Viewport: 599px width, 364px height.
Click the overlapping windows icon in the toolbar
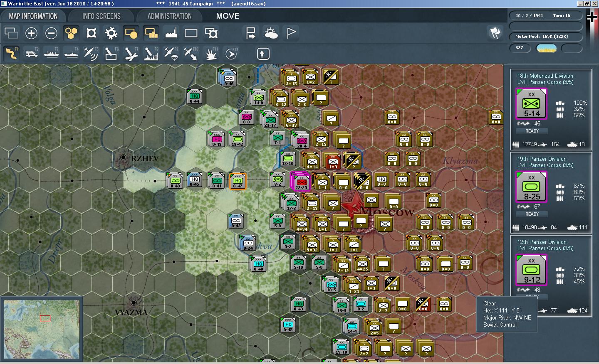(x=11, y=33)
